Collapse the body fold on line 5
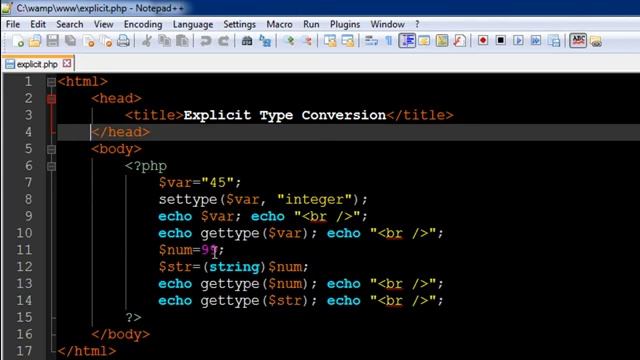 51,149
